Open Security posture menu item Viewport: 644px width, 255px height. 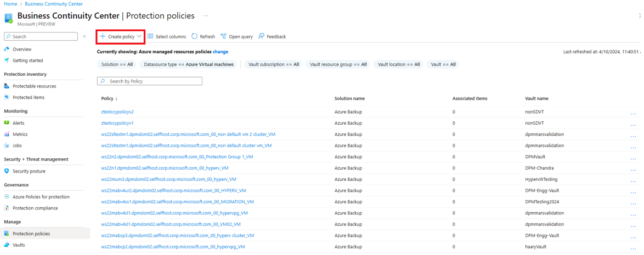29,171
